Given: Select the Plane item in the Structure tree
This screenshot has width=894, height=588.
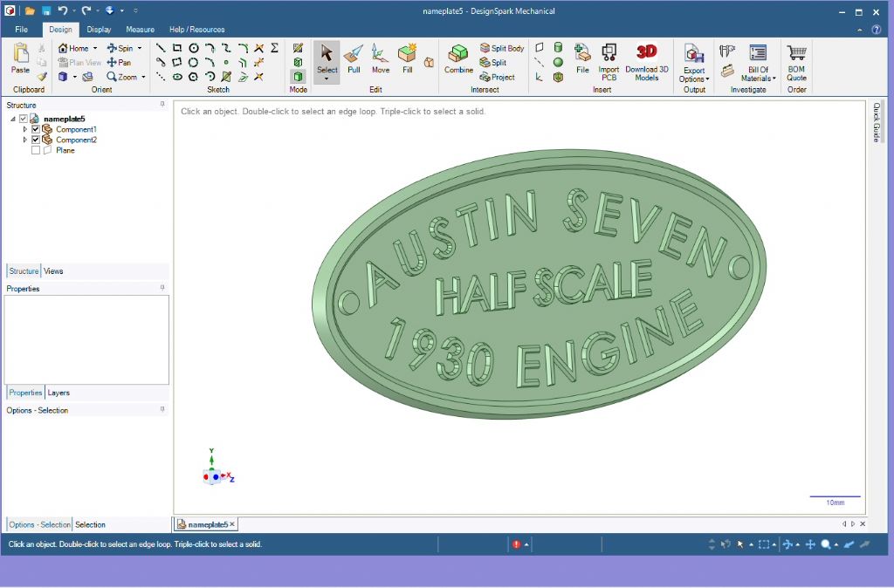Looking at the screenshot, I should click(65, 150).
